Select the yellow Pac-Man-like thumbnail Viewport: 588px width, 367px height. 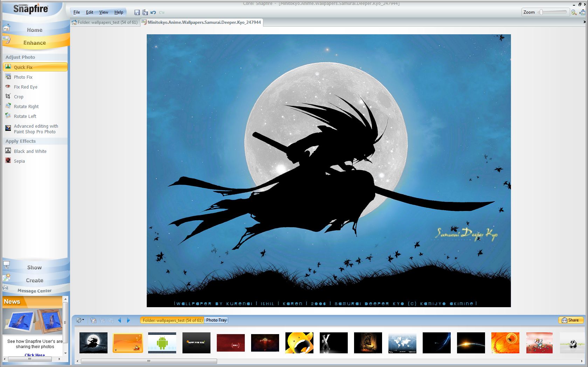[299, 343]
